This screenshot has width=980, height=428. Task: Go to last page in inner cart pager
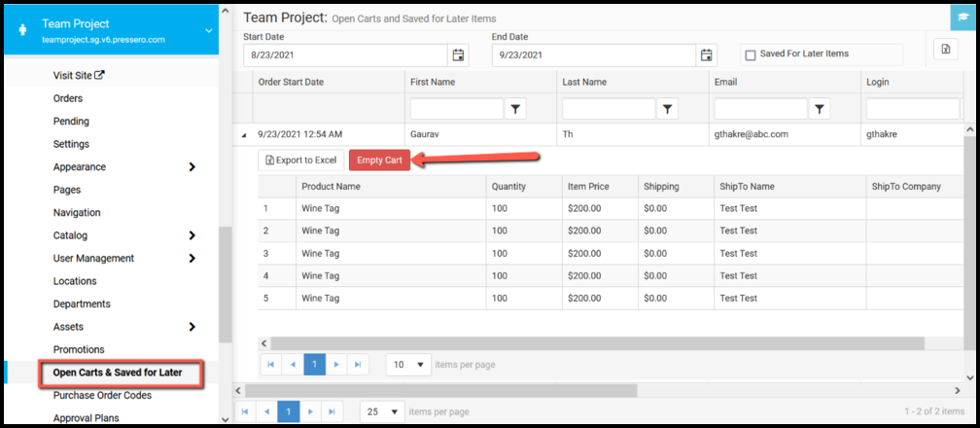(x=358, y=364)
